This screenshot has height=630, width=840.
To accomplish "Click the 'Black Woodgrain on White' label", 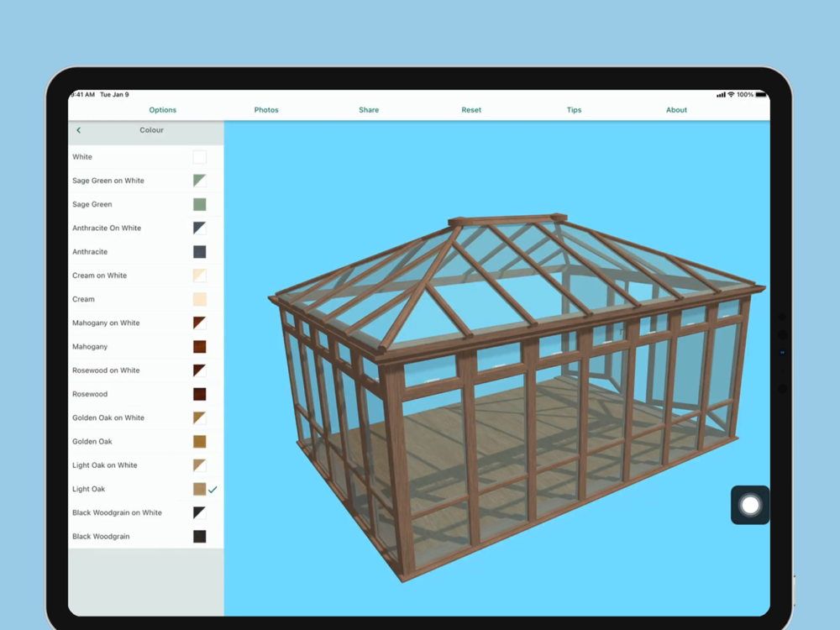I will [117, 512].
